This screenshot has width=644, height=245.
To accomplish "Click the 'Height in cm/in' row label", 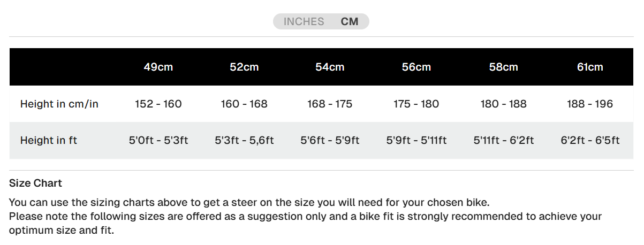I will [x=59, y=104].
